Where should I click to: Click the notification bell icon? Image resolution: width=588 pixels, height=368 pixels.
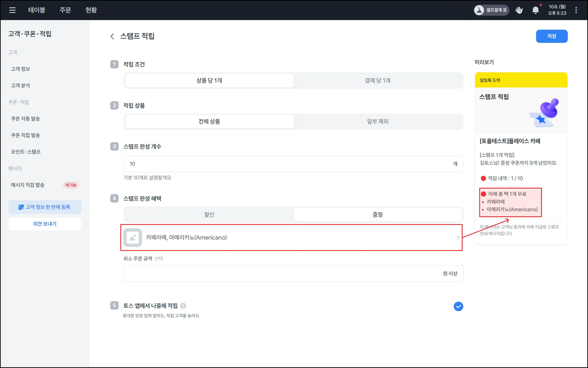point(535,10)
